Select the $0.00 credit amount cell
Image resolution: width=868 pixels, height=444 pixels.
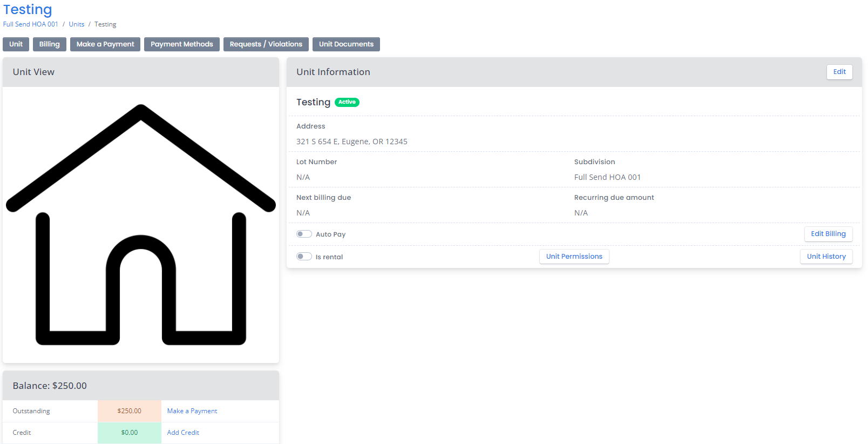click(130, 433)
